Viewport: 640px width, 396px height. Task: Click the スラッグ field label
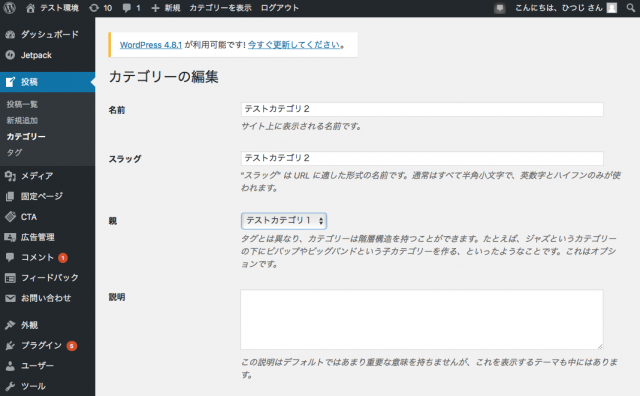pyautogui.click(x=125, y=159)
